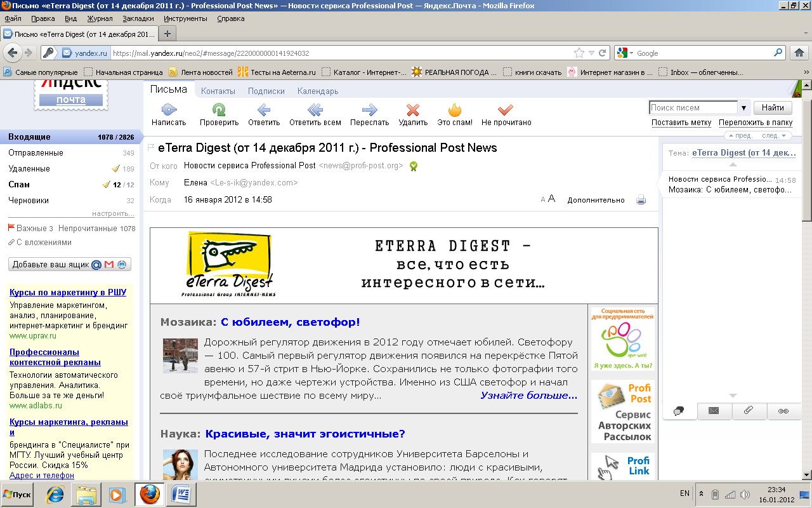Open the Входящие folder
Viewport: 812px width, 508px height.
(x=72, y=137)
